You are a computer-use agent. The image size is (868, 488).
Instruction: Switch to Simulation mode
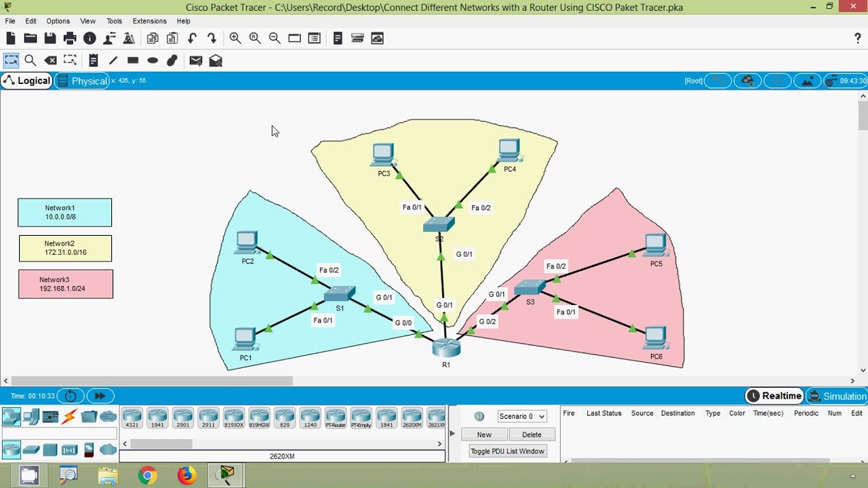[837, 396]
